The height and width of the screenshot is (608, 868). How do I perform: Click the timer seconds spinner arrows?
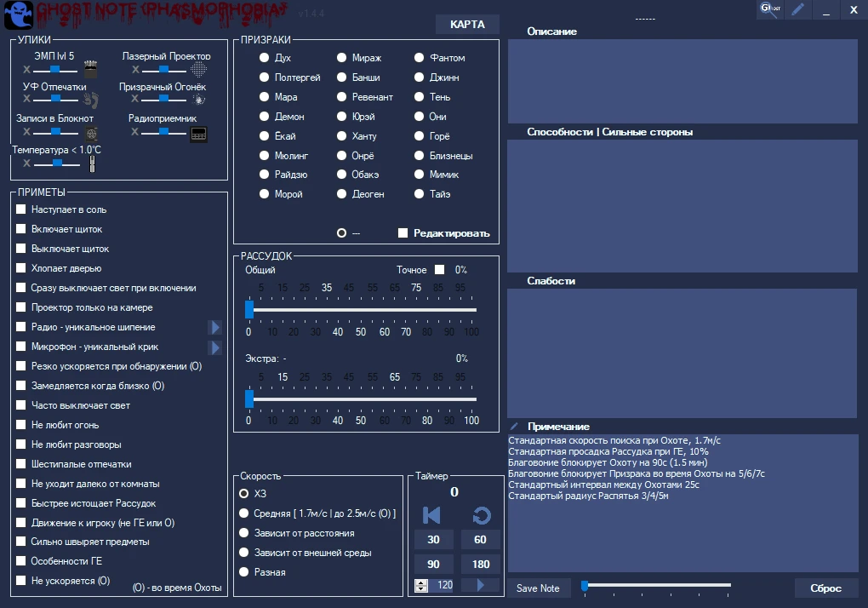pyautogui.click(x=421, y=585)
